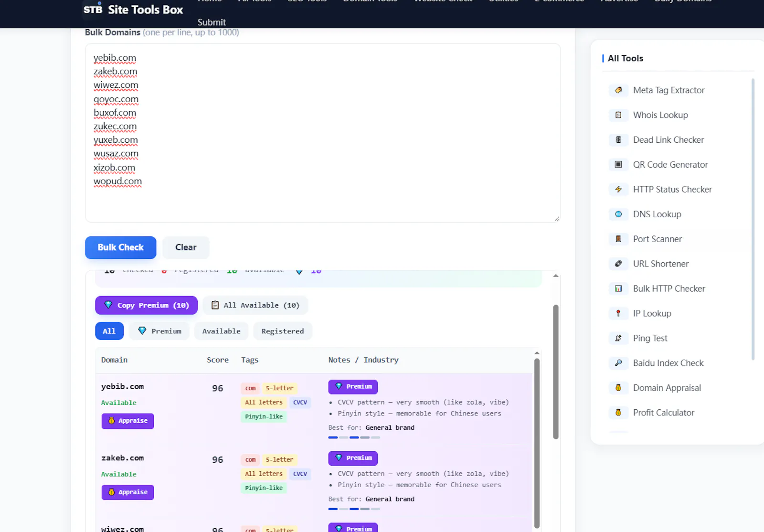Screen dimensions: 764x532
Task: Click the results table inner scrollbar
Action: pyautogui.click(x=537, y=443)
